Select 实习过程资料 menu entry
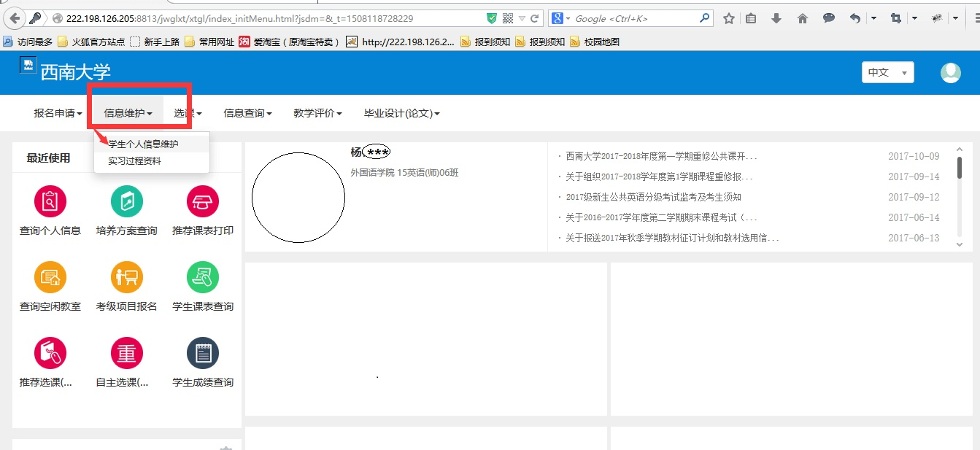 (x=134, y=160)
